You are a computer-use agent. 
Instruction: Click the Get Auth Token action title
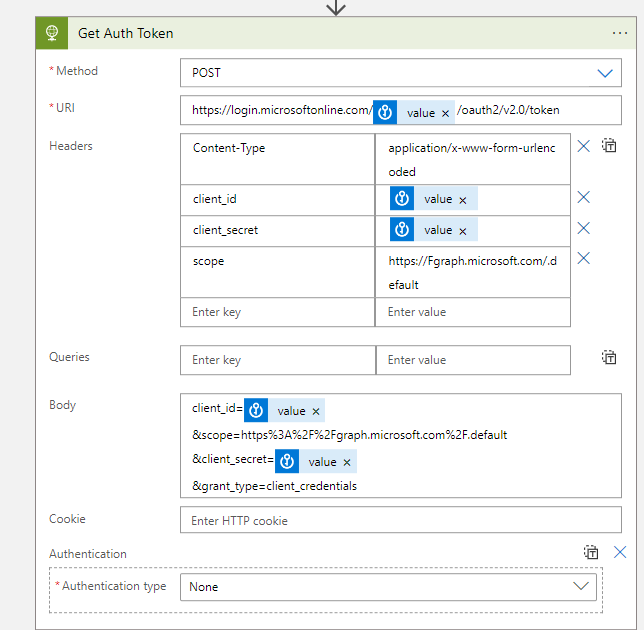click(126, 33)
